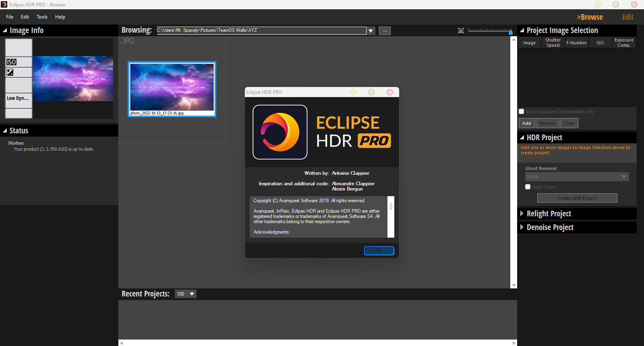Close the About dialog with red button
Image resolution: width=644 pixels, height=346 pixels.
tap(389, 92)
